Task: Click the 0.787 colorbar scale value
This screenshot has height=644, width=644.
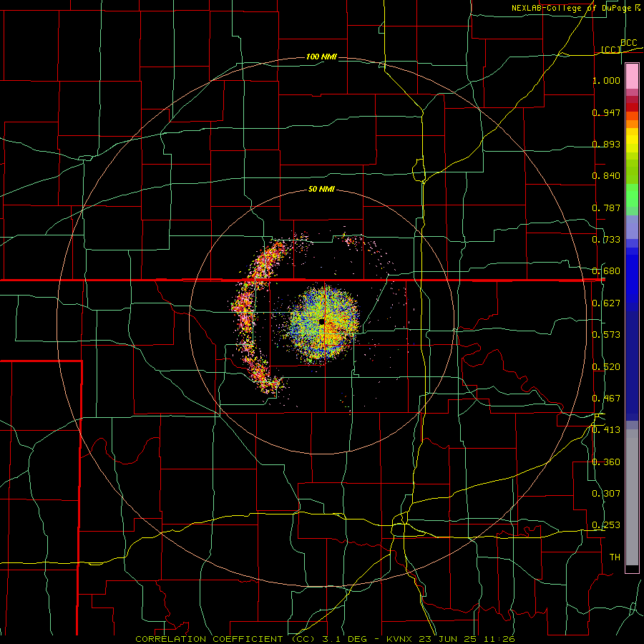Action: (606, 208)
